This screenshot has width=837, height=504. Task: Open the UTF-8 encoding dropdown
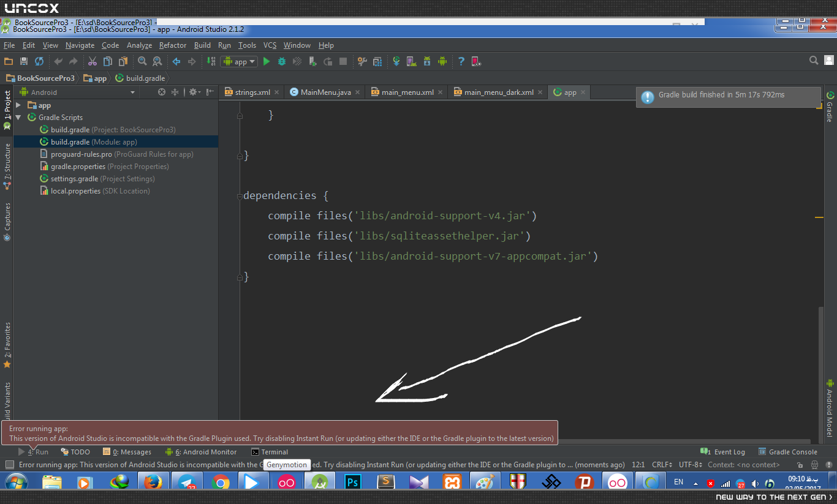coord(691,465)
